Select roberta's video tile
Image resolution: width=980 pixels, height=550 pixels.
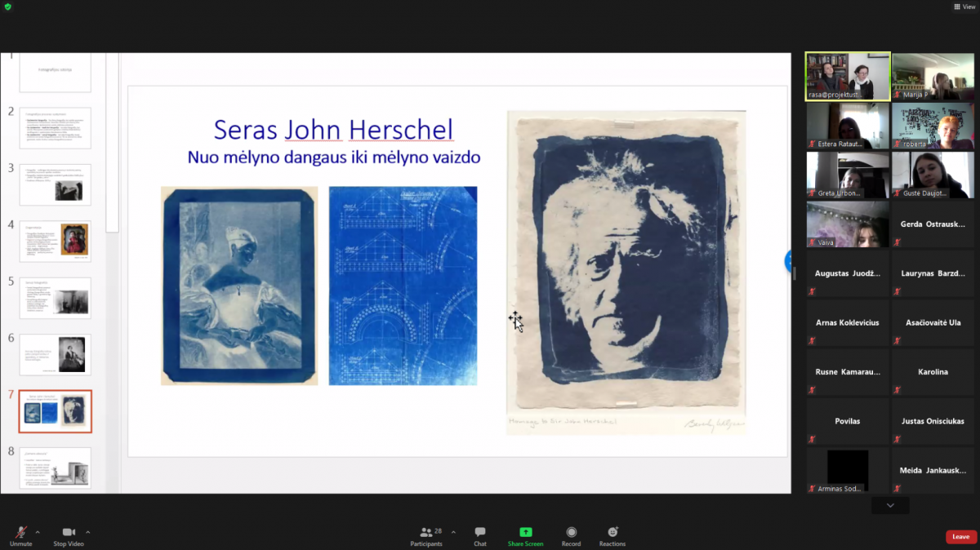pos(933,126)
